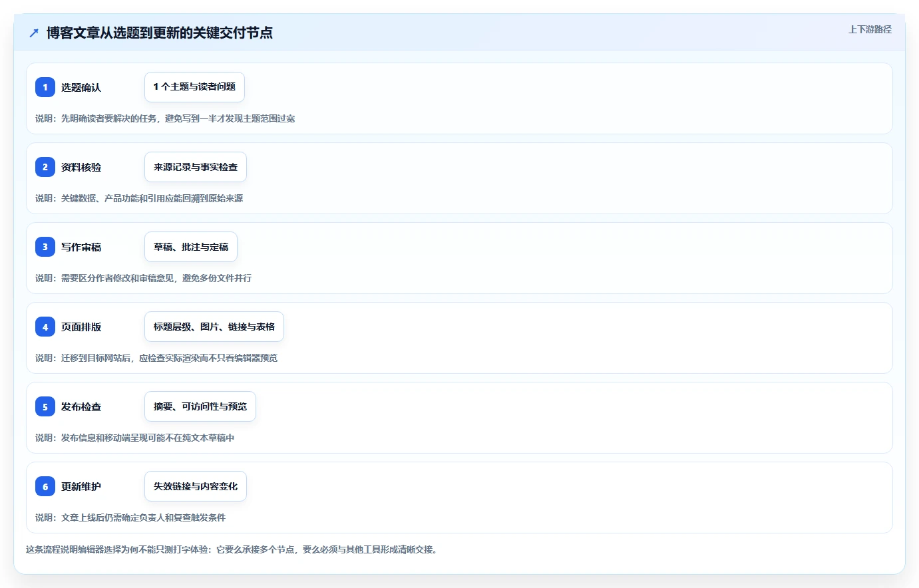The width and height of the screenshot is (919, 588).
Task: Click the 来源记录与事实检查 chip
Action: 196,167
